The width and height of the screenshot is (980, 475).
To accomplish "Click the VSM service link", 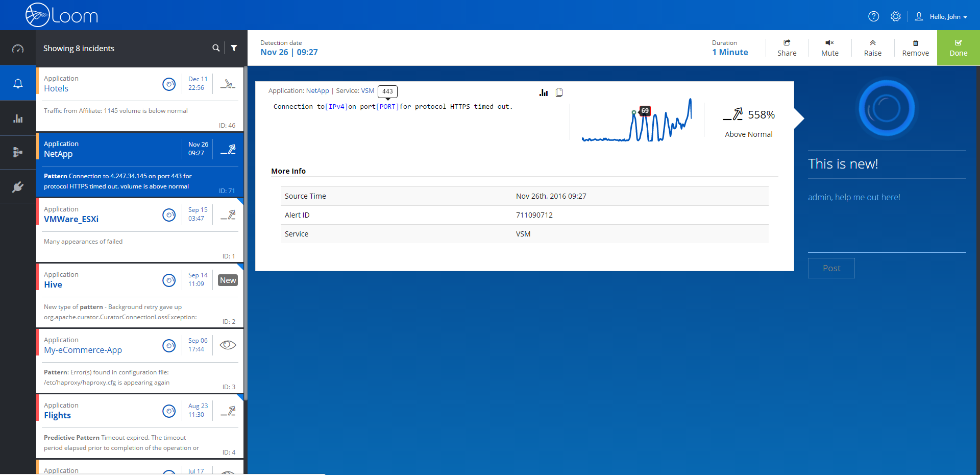I will (x=367, y=91).
